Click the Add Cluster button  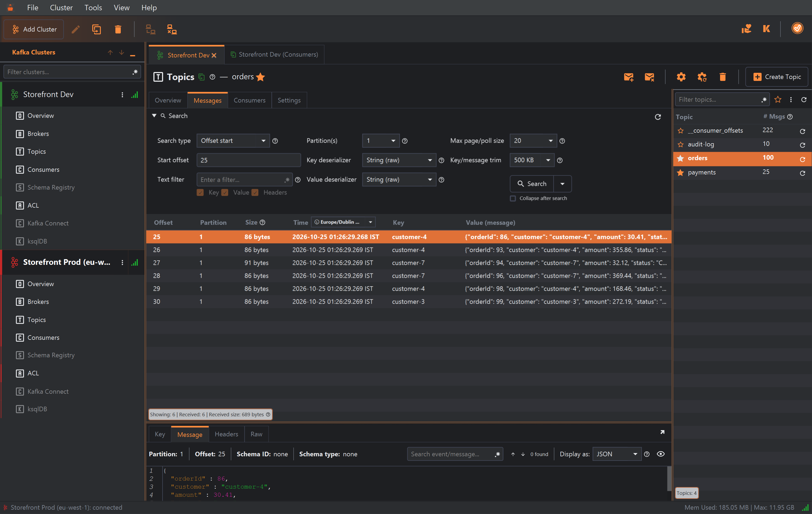[34, 29]
